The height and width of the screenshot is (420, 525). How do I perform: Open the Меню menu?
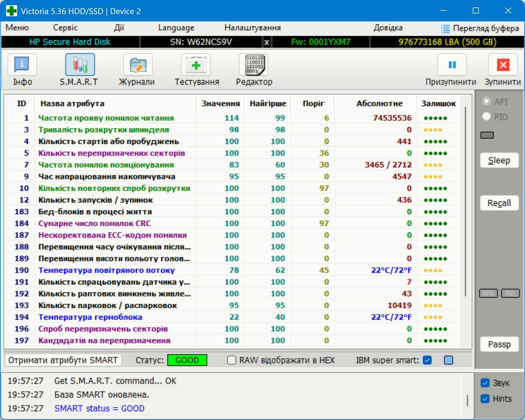pyautogui.click(x=17, y=28)
